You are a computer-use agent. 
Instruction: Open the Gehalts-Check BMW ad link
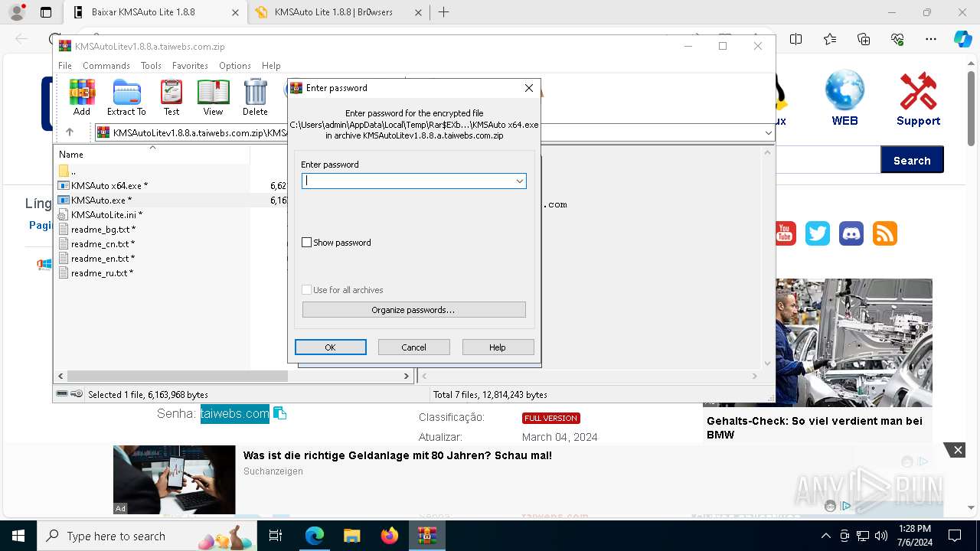815,428
